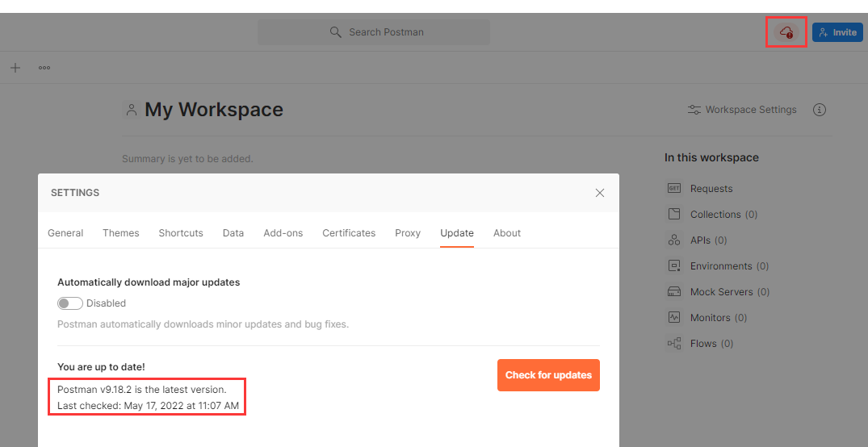Open the three-dot tab options icon
The width and height of the screenshot is (868, 447).
[x=44, y=68]
